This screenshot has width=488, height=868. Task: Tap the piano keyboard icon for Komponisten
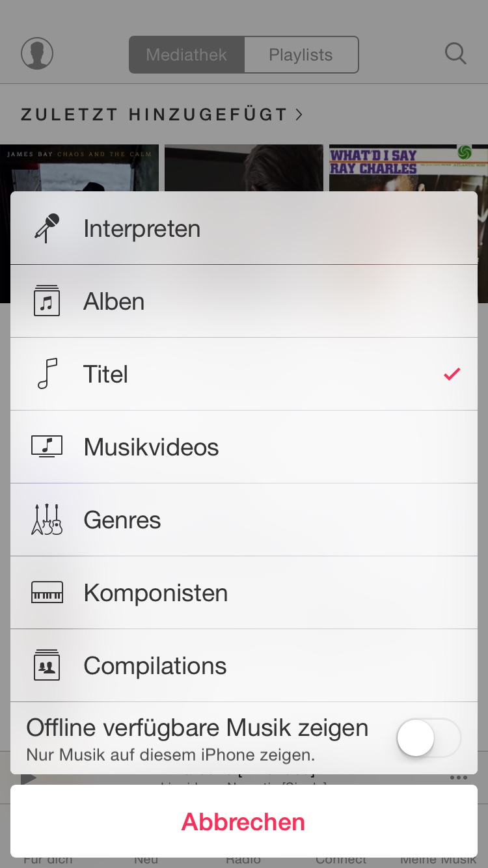[47, 593]
